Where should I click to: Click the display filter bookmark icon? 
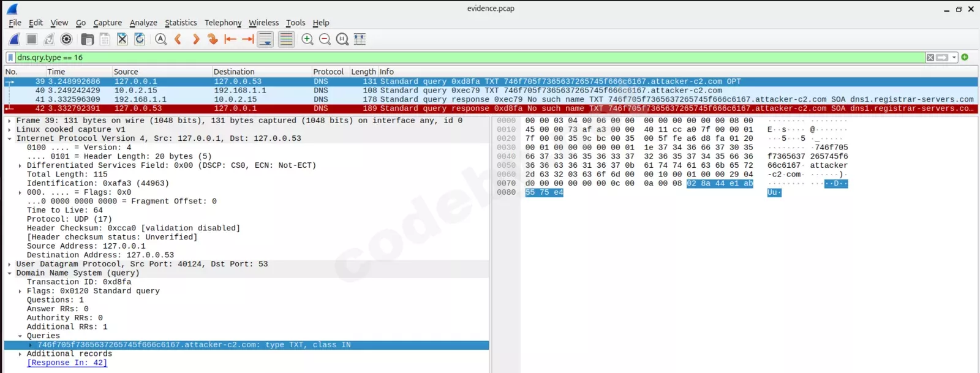click(x=10, y=58)
